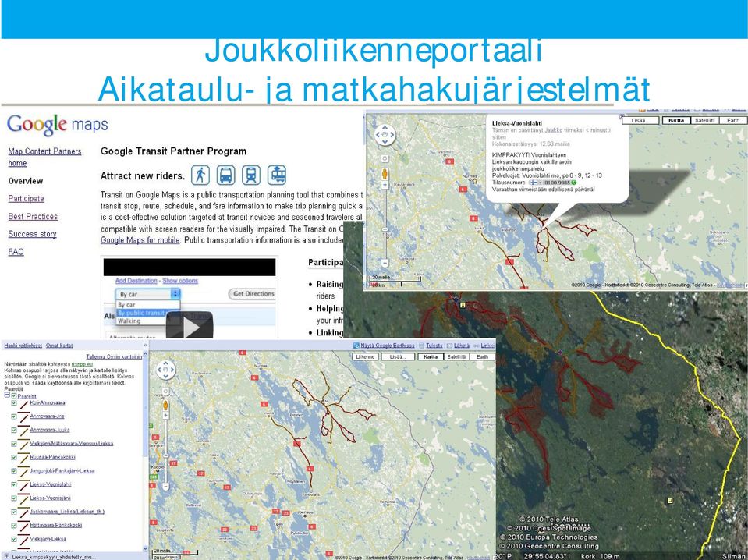The image size is (748, 560).
Task: Click the walking pedestrian transit icon
Action: point(200,175)
